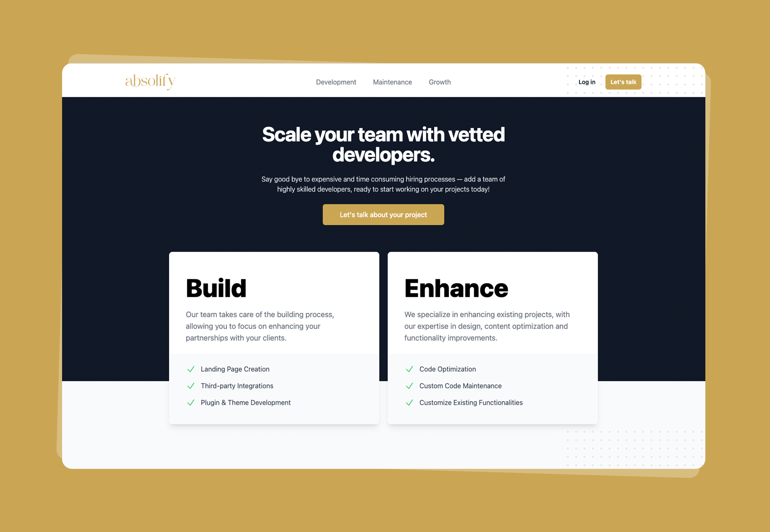
Task: Select the Development menu item
Action: pos(336,82)
